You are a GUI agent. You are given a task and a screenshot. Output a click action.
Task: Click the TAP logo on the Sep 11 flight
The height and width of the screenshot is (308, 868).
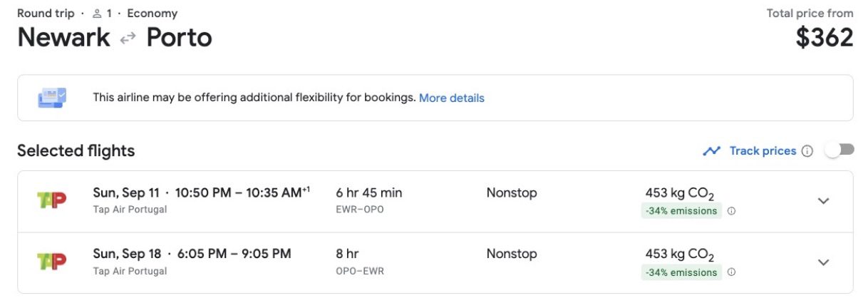[x=51, y=200]
